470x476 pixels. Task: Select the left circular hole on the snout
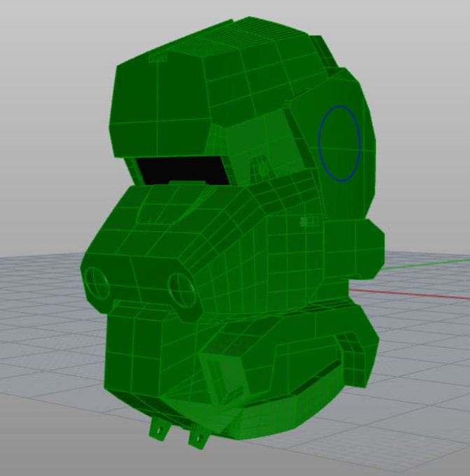(x=97, y=283)
